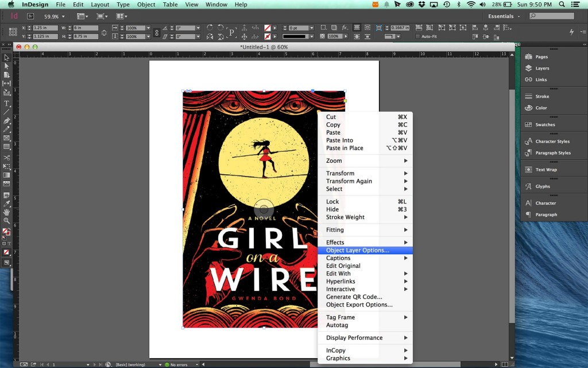
Task: Select the Line tool
Action: tap(6, 112)
